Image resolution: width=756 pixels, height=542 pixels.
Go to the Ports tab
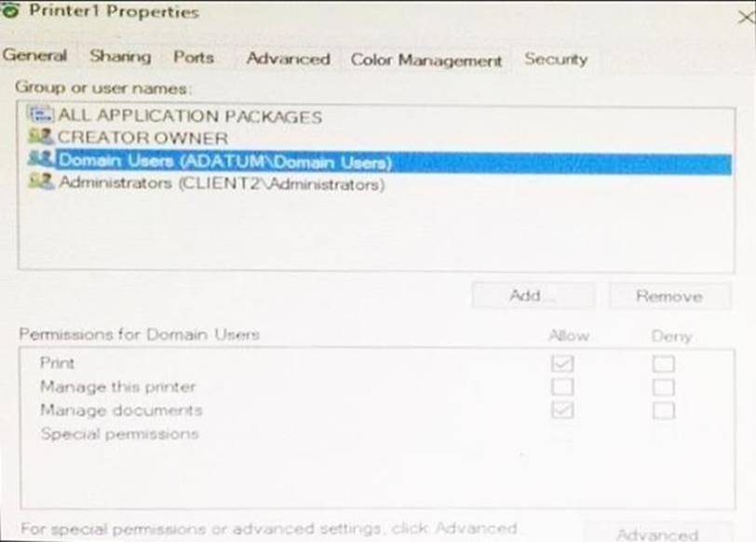pyautogui.click(x=193, y=56)
